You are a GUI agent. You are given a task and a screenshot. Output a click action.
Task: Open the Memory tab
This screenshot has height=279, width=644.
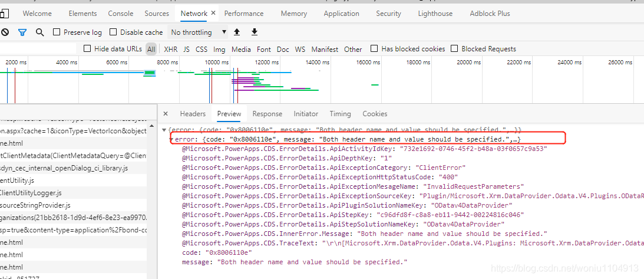[x=293, y=14]
